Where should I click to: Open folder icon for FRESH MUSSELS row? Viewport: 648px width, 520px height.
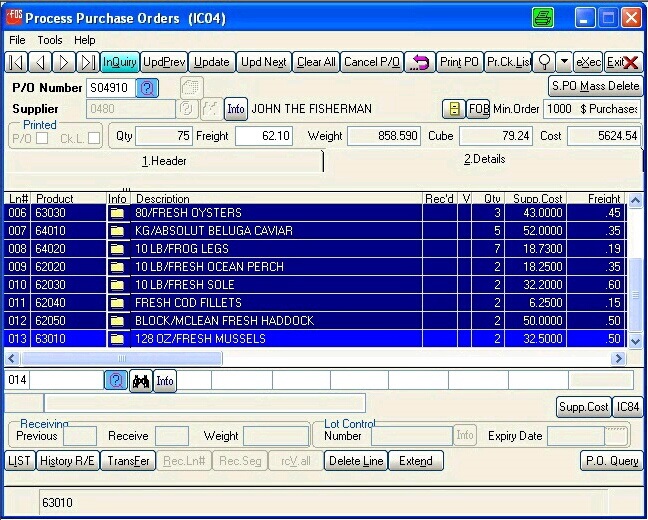[117, 339]
